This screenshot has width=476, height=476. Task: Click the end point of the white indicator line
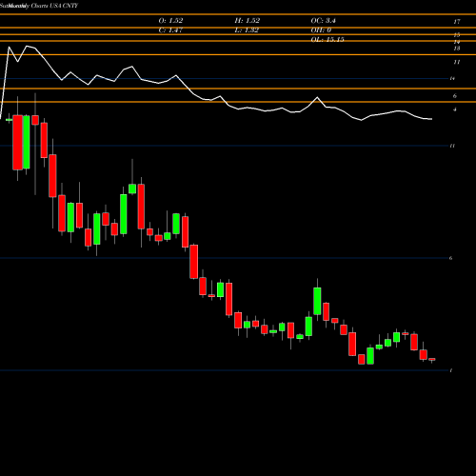431,119
